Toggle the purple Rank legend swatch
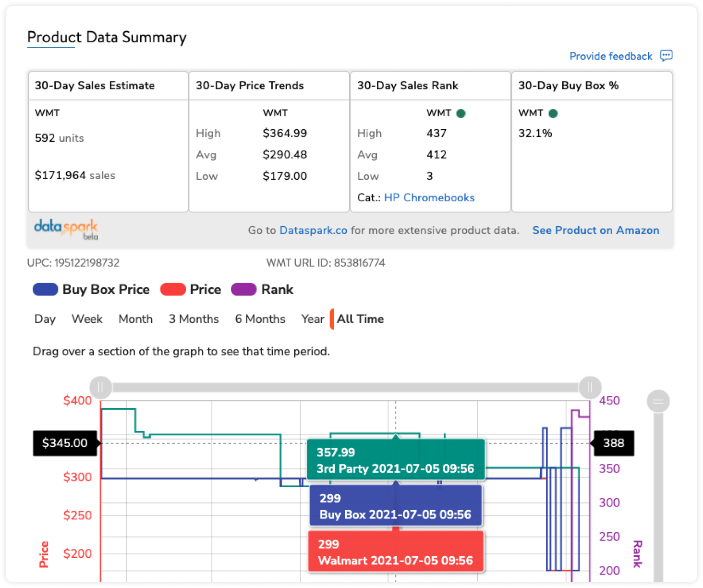 click(x=244, y=289)
